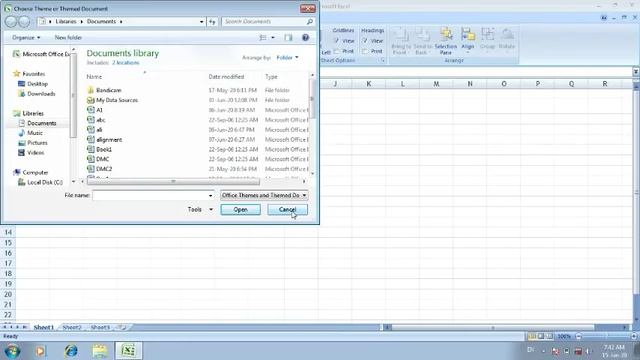The image size is (640, 360).
Task: Click the Excel Help icon at top right
Action: pos(604,18)
